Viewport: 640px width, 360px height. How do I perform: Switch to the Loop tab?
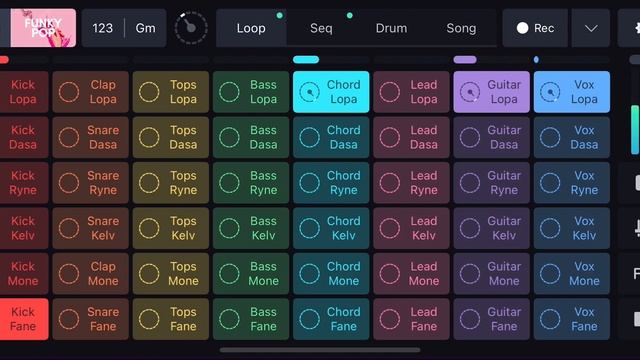click(x=251, y=28)
